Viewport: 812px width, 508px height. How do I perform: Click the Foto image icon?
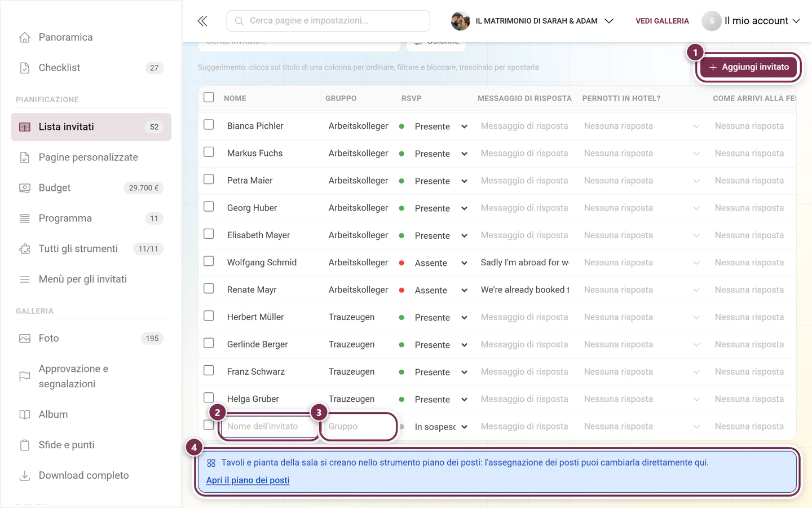tap(25, 339)
